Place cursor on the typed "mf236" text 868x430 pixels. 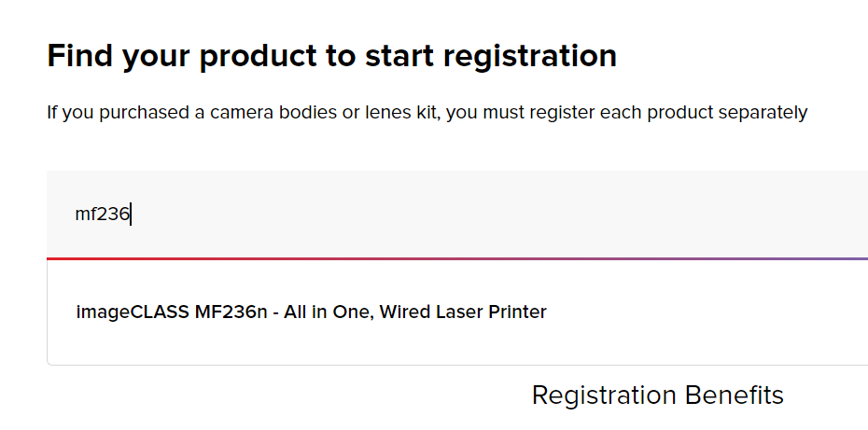click(102, 215)
